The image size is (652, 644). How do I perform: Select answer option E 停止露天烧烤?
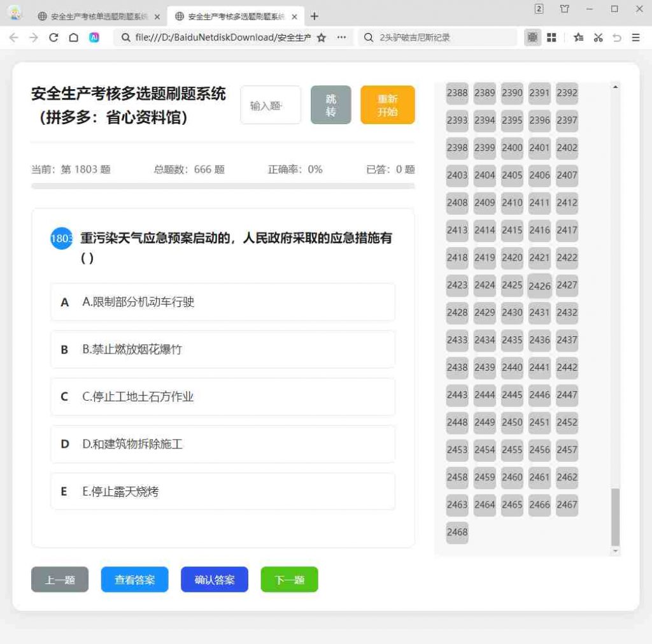[x=222, y=491]
